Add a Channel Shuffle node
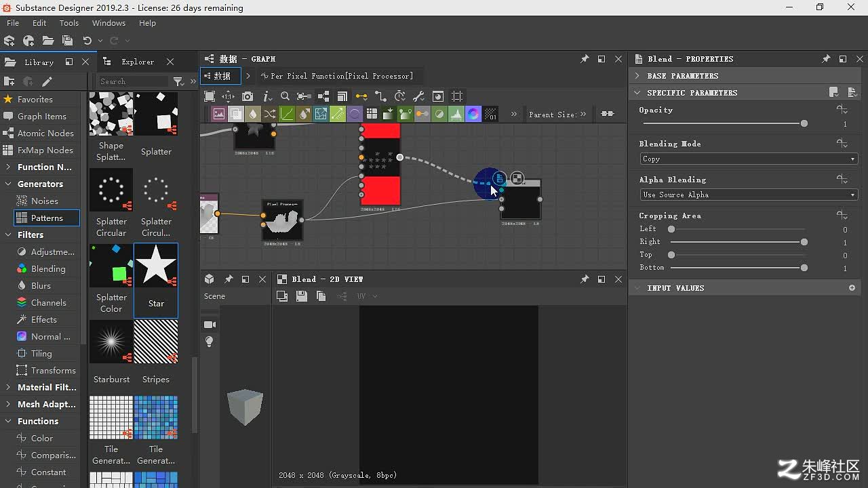Image resolution: width=868 pixels, height=488 pixels. [270, 114]
